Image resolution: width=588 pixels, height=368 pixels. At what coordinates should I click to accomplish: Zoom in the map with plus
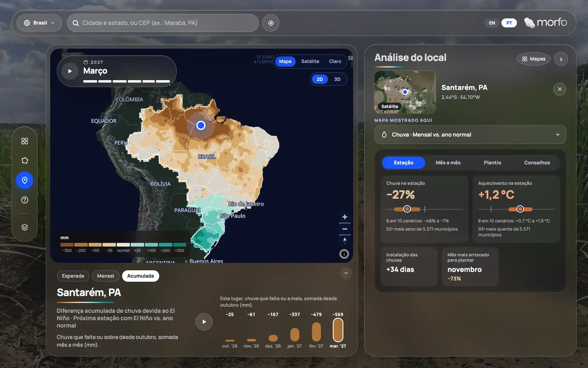pos(345,217)
